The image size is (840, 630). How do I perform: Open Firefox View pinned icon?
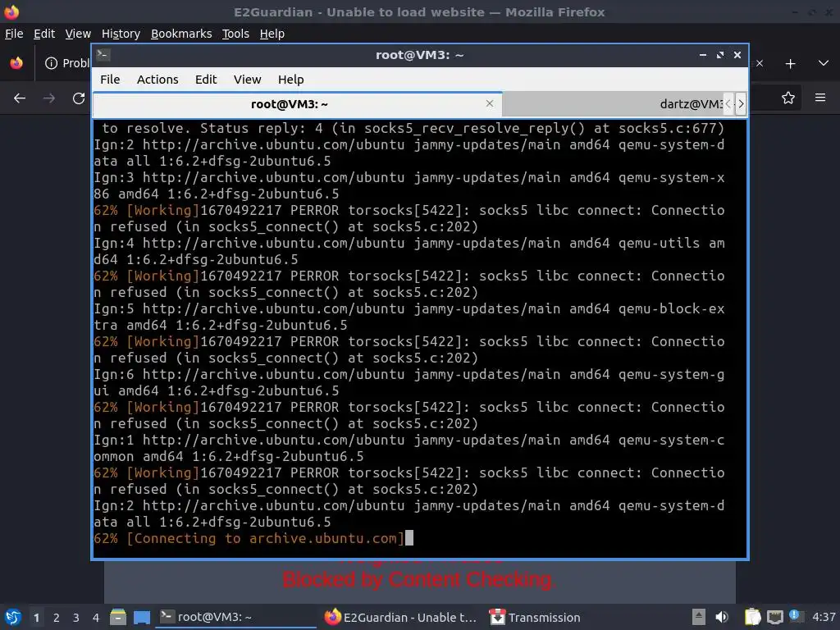point(16,63)
